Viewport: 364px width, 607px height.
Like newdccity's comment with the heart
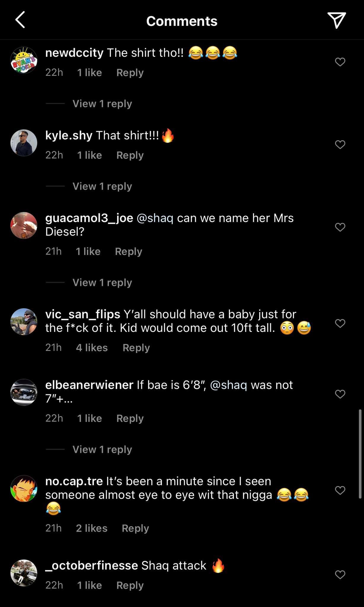(x=340, y=62)
